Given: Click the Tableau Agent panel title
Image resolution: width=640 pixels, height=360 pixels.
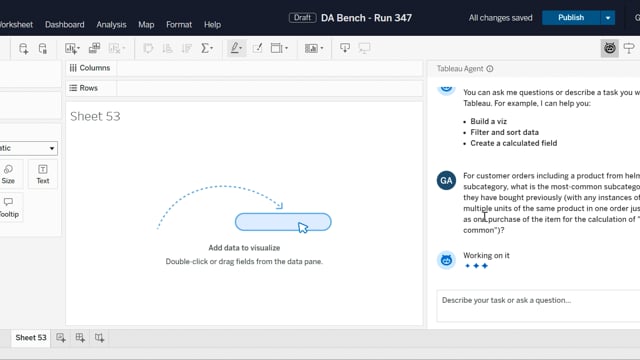Looking at the screenshot, I should click(460, 69).
